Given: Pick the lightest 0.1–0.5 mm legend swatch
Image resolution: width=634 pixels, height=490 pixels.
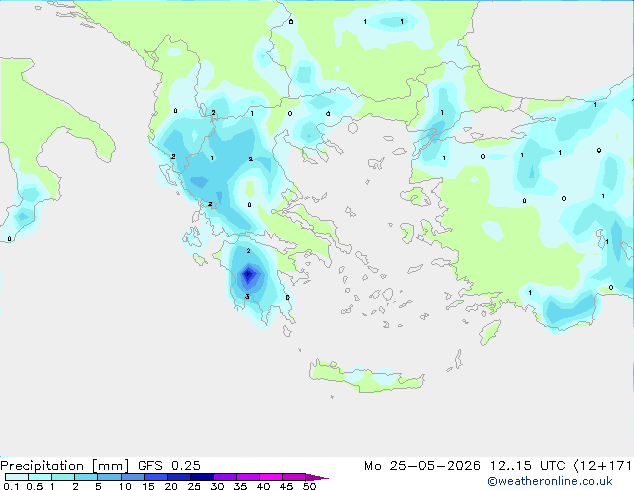Looking at the screenshot, I should pyautogui.click(x=17, y=477).
